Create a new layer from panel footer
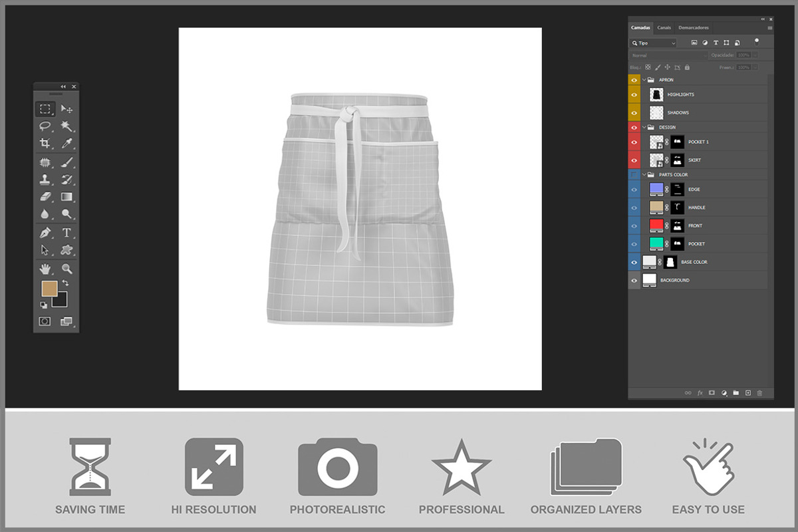The image size is (798, 532). [x=747, y=393]
